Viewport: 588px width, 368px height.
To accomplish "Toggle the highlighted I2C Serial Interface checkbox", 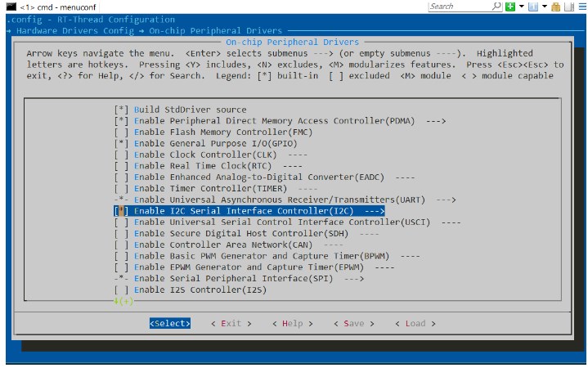I will tap(121, 211).
